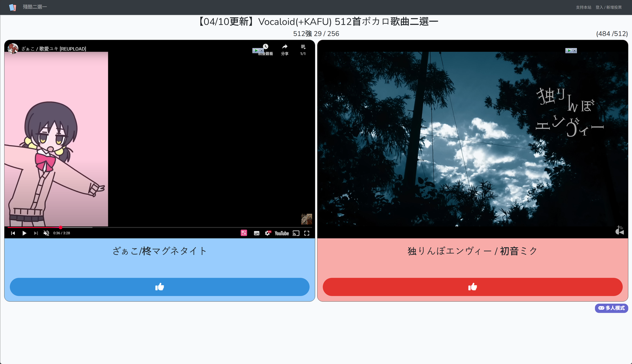Unmute the left video volume
Image resolution: width=632 pixels, height=364 pixels.
tap(46, 233)
